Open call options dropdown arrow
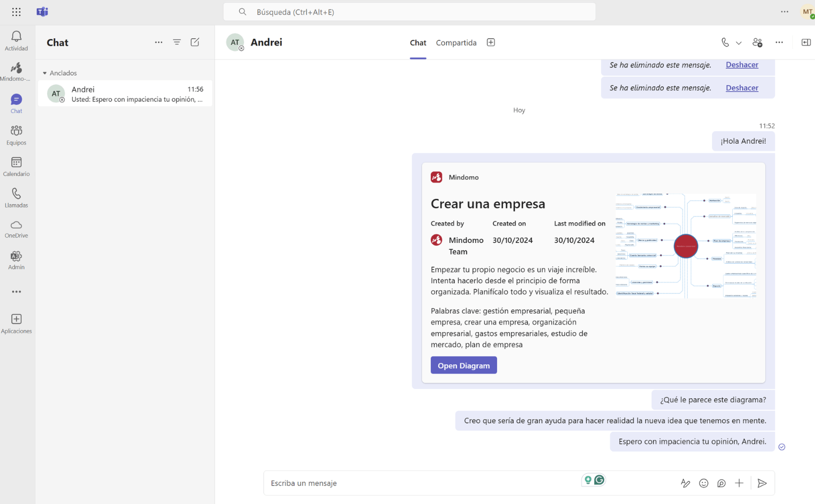 click(x=739, y=43)
